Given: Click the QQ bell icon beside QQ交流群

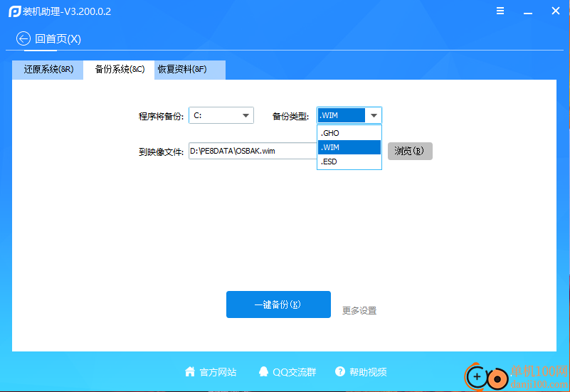Looking at the screenshot, I should (x=263, y=371).
